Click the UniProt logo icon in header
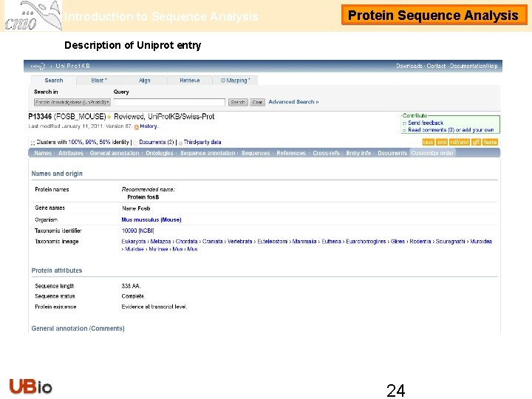 (x=38, y=66)
